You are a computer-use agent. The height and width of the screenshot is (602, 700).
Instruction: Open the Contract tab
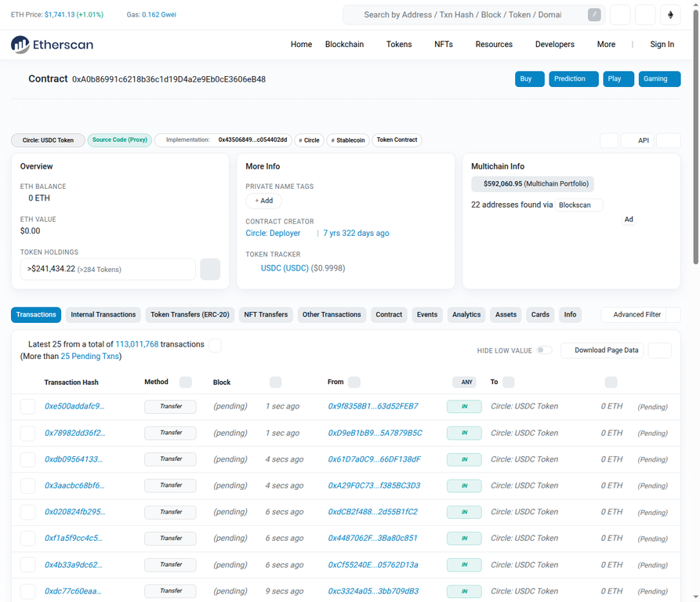pyautogui.click(x=389, y=314)
